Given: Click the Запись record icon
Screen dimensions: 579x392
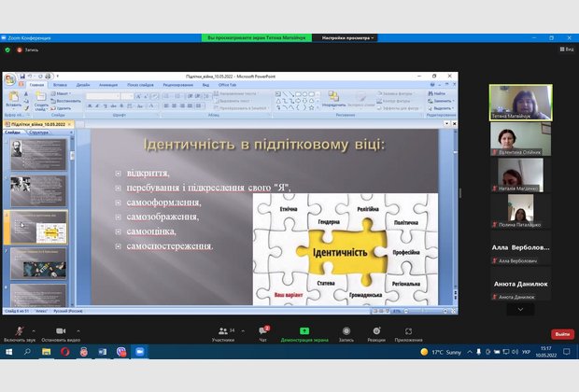Looking at the screenshot, I should point(346,331).
